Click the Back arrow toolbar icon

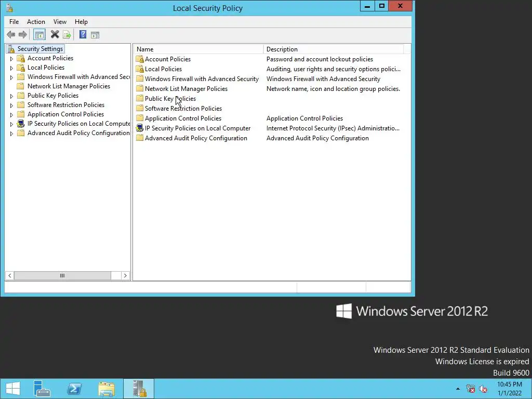[11, 35]
